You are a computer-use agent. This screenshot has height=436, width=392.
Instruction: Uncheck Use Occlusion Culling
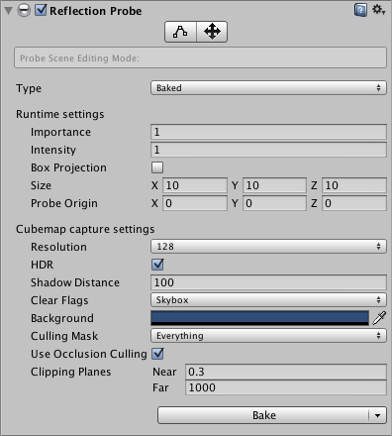[x=158, y=354]
